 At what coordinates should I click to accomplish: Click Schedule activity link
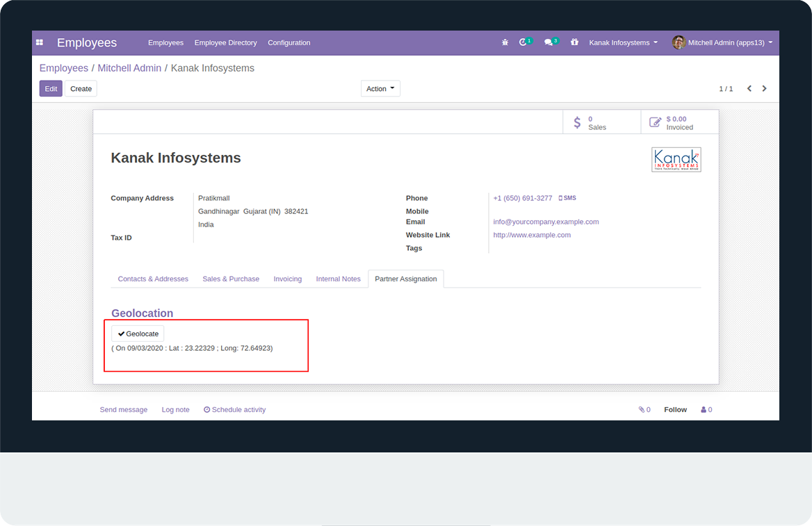click(x=234, y=409)
